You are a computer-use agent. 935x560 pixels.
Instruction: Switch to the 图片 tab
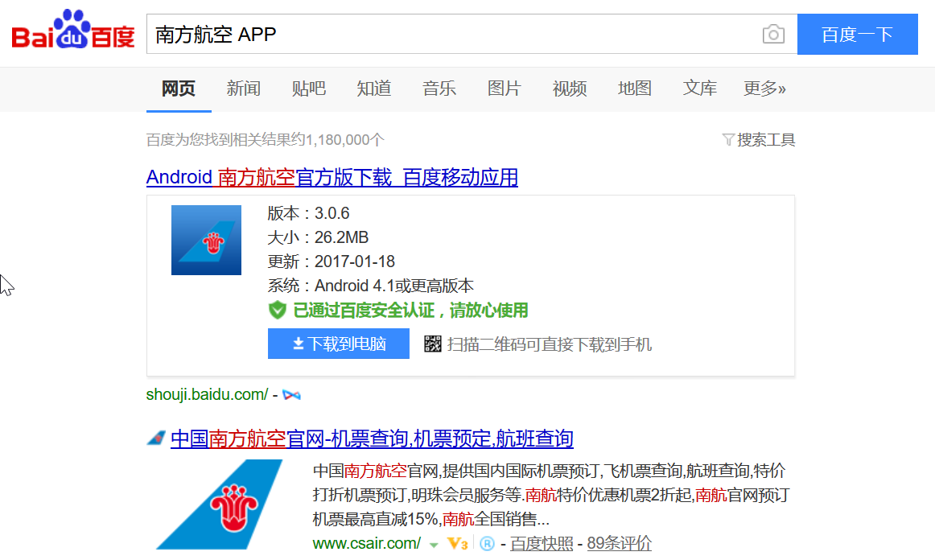click(505, 89)
